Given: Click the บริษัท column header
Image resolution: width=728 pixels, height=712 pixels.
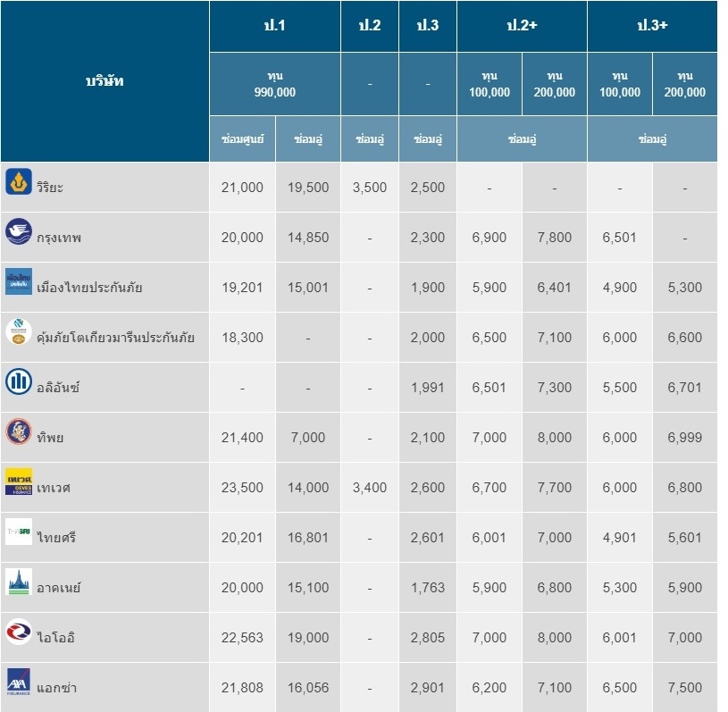Looking at the screenshot, I should (x=105, y=81).
